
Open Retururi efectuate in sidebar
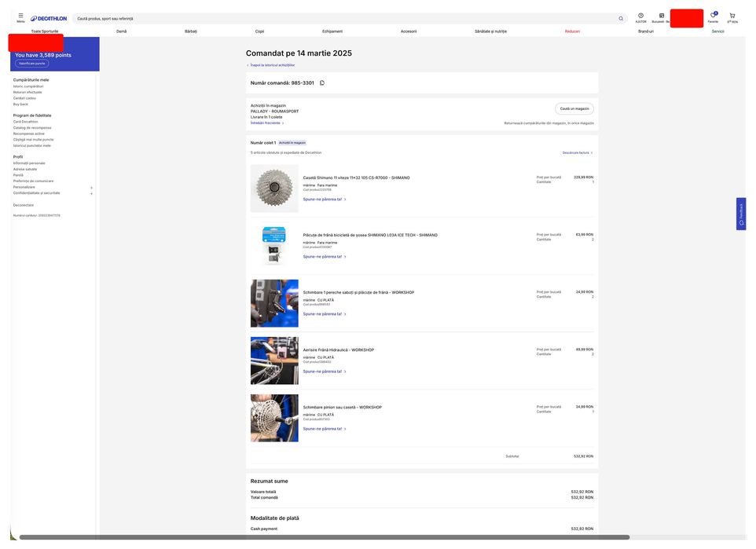(28, 92)
